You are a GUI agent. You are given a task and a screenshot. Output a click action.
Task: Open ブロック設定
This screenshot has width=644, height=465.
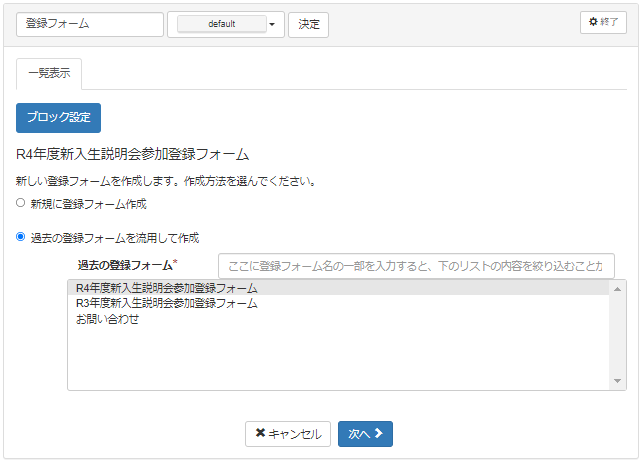(58, 117)
